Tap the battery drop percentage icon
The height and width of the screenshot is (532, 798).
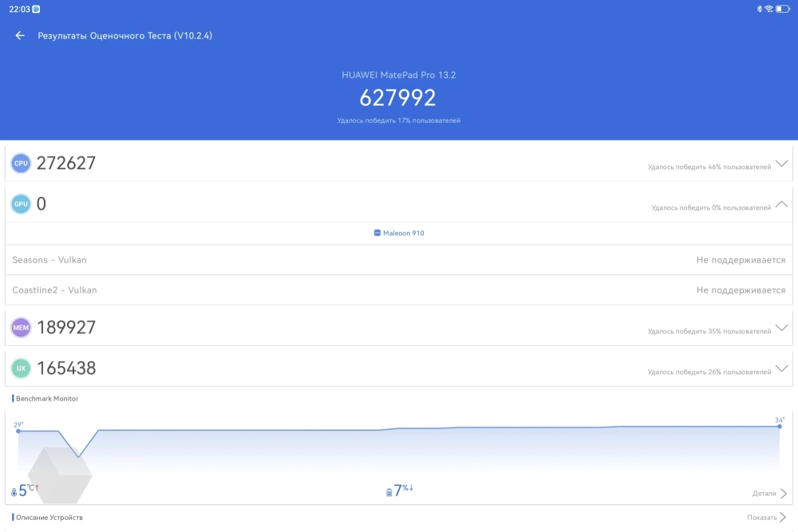point(389,492)
